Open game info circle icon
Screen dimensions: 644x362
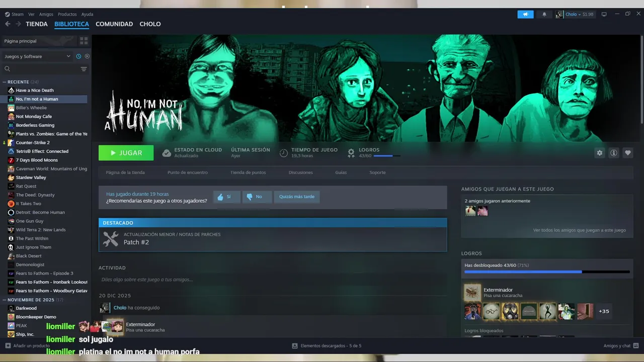point(613,153)
